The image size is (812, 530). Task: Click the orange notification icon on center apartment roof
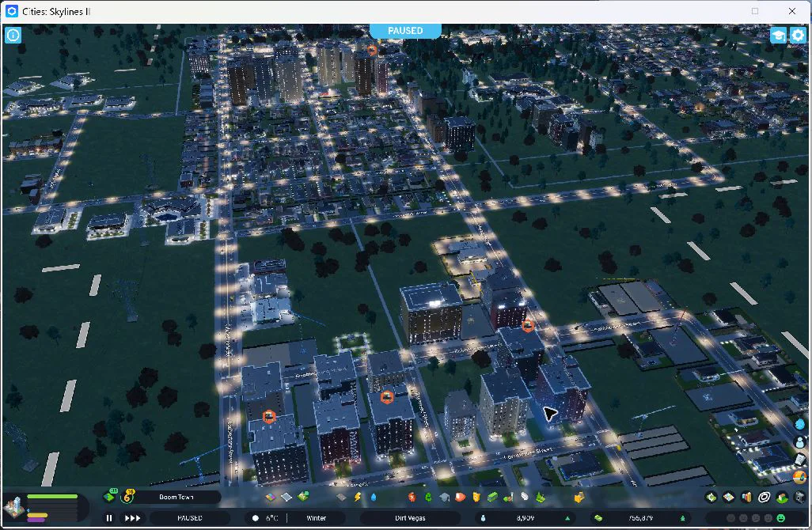[x=387, y=397]
